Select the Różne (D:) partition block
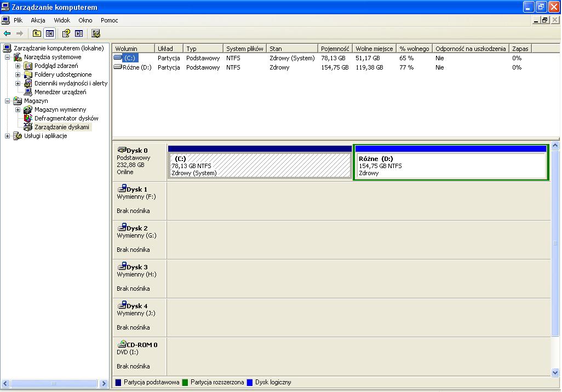562x392 pixels. click(451, 162)
